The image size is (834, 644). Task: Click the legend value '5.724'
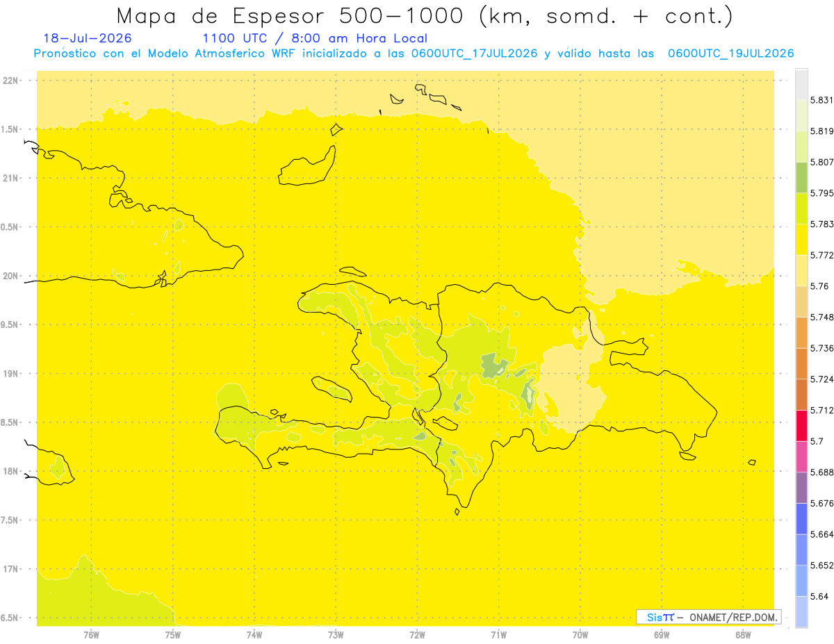point(822,379)
